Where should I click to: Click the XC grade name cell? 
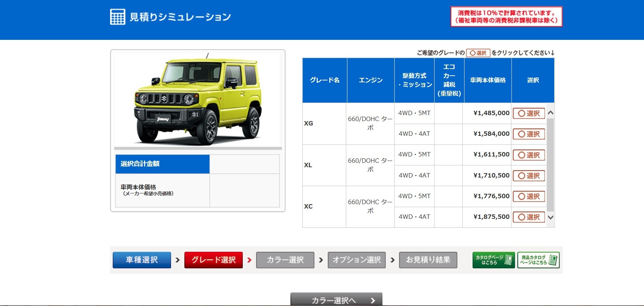324,207
